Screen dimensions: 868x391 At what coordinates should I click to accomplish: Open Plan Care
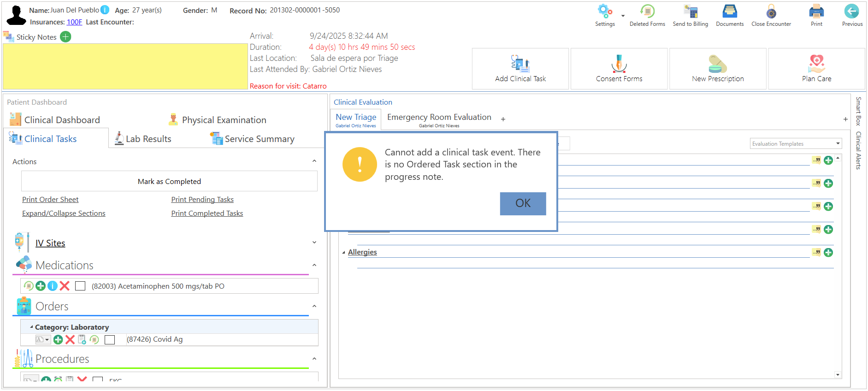pos(816,69)
